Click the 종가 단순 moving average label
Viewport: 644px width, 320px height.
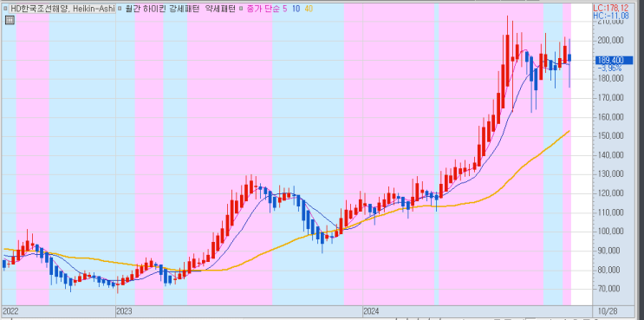coord(263,9)
